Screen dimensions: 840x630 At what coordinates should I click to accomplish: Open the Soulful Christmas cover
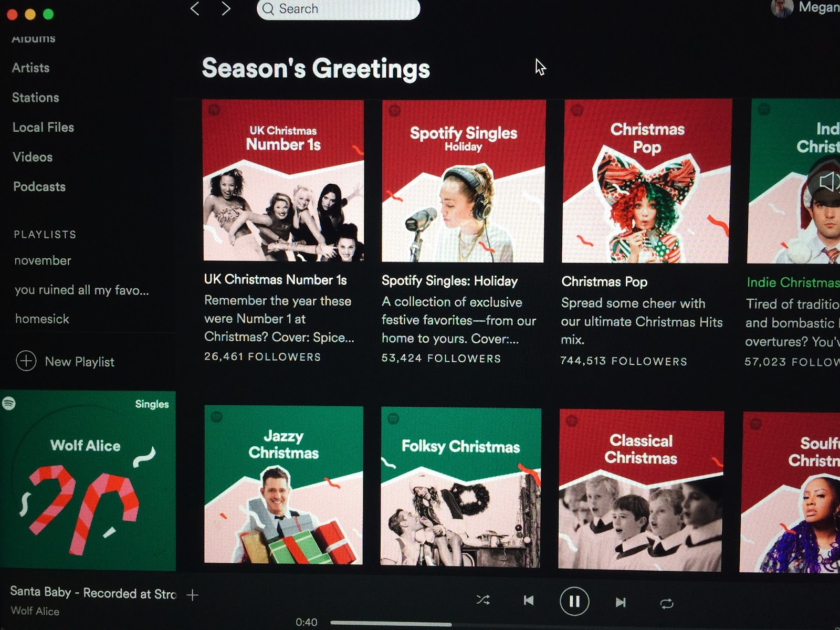tap(790, 492)
